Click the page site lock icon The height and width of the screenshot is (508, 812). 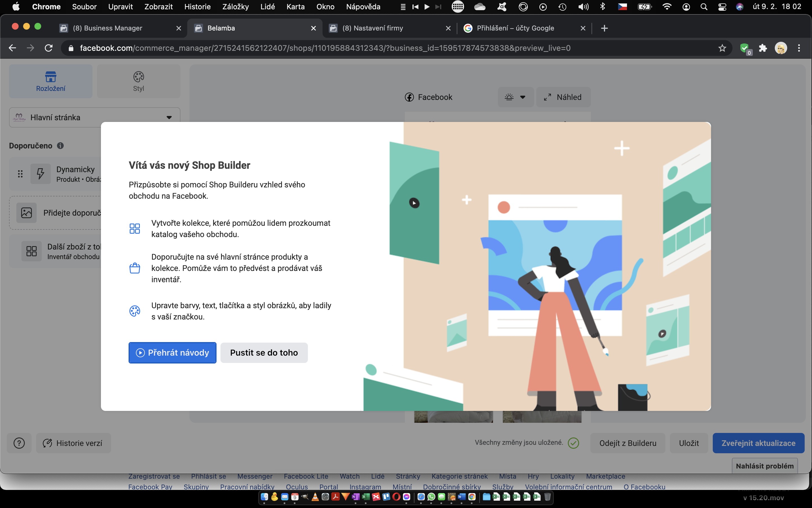click(x=71, y=48)
